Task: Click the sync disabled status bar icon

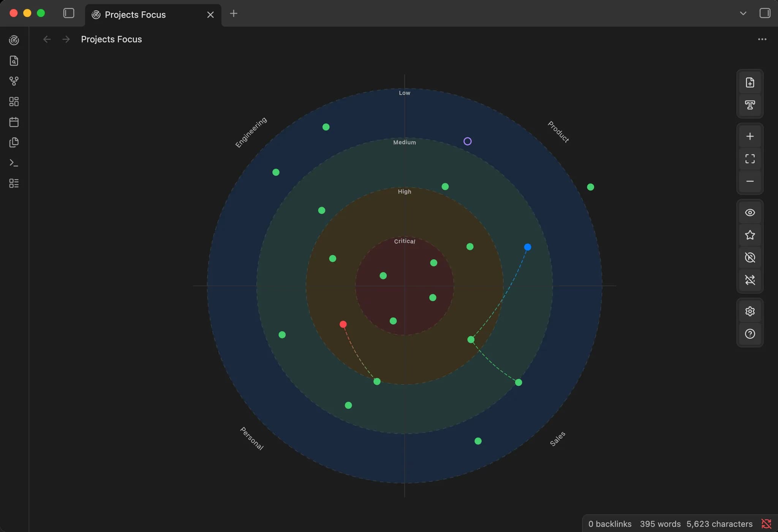Action: [766, 524]
